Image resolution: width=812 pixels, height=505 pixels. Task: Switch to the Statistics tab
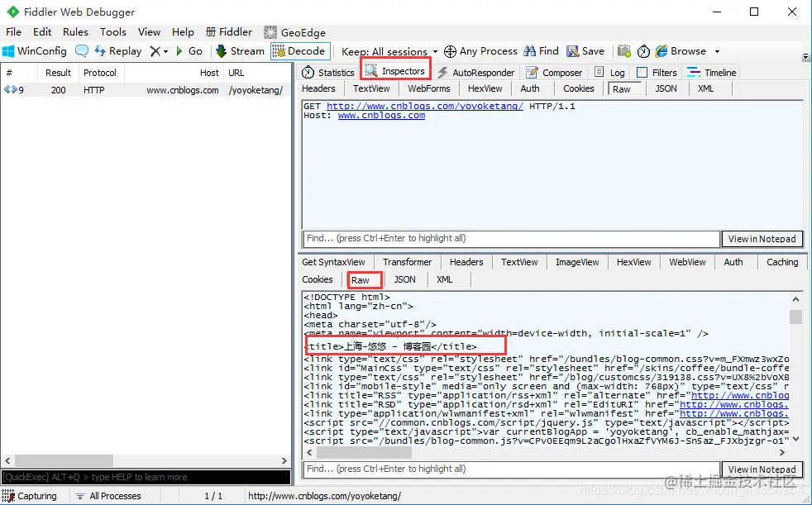(328, 73)
